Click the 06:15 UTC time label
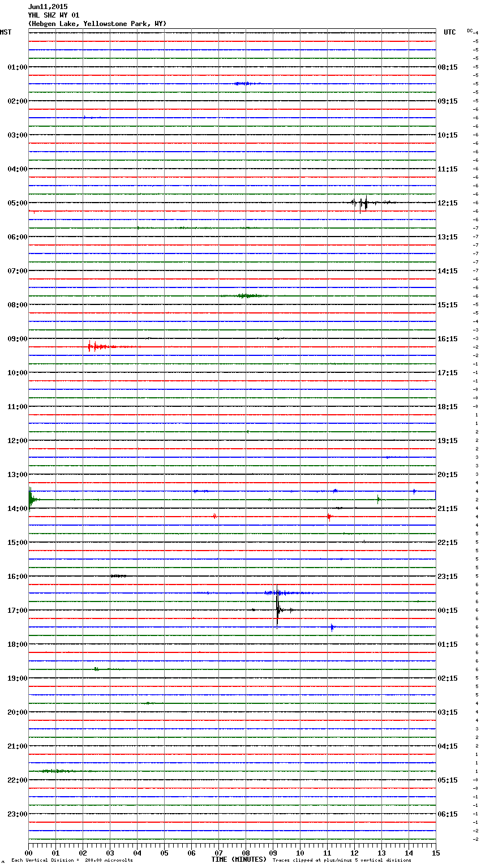Screen dimensions: 481x868 pos(448,814)
